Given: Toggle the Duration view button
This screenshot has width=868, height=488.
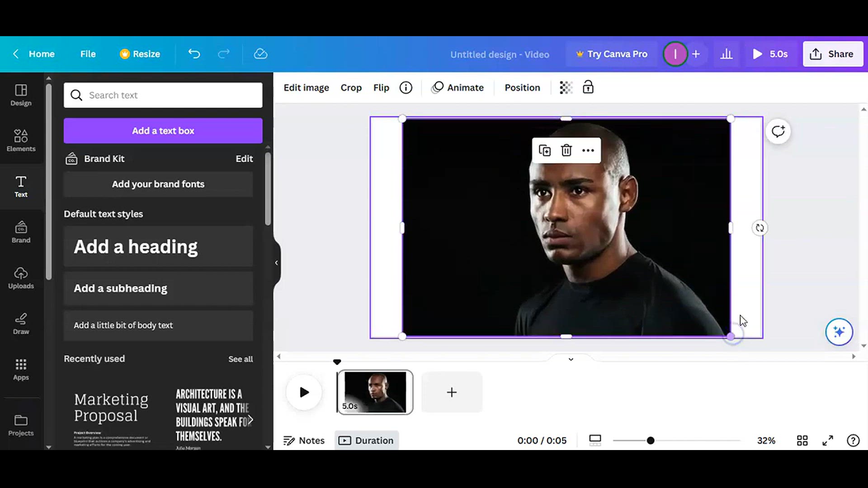Looking at the screenshot, I should click(x=367, y=441).
